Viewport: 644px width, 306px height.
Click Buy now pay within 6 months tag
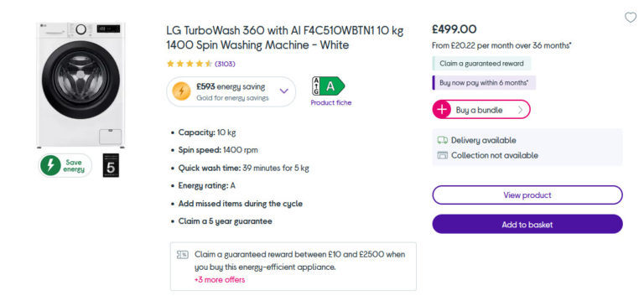(484, 82)
